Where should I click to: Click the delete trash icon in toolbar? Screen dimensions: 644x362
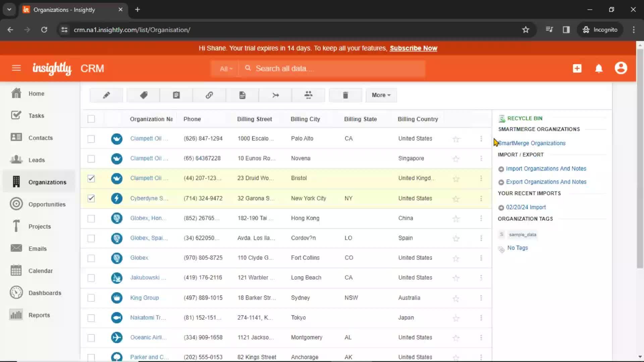[x=345, y=95]
